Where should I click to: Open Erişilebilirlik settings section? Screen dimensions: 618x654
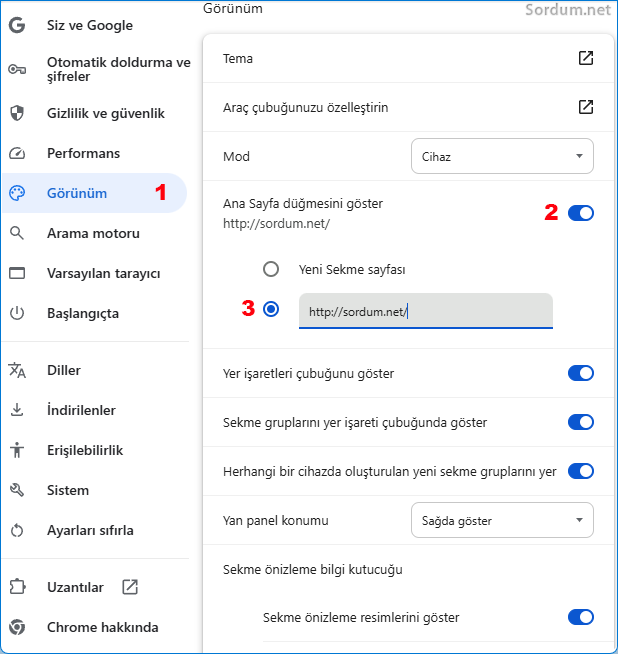[x=95, y=450]
